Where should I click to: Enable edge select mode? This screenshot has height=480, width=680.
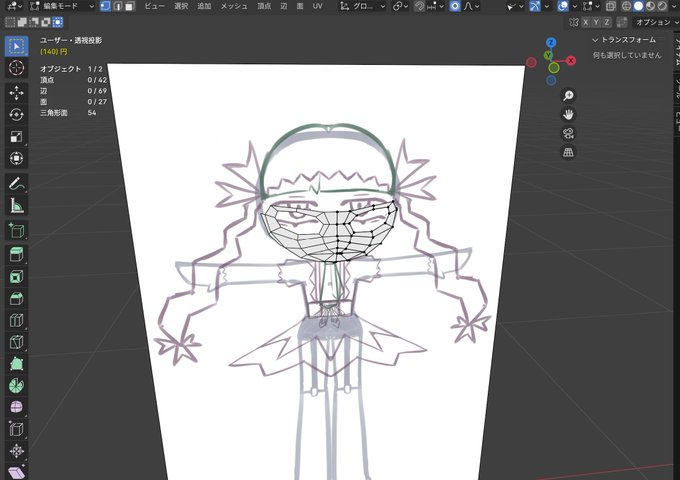[x=117, y=6]
